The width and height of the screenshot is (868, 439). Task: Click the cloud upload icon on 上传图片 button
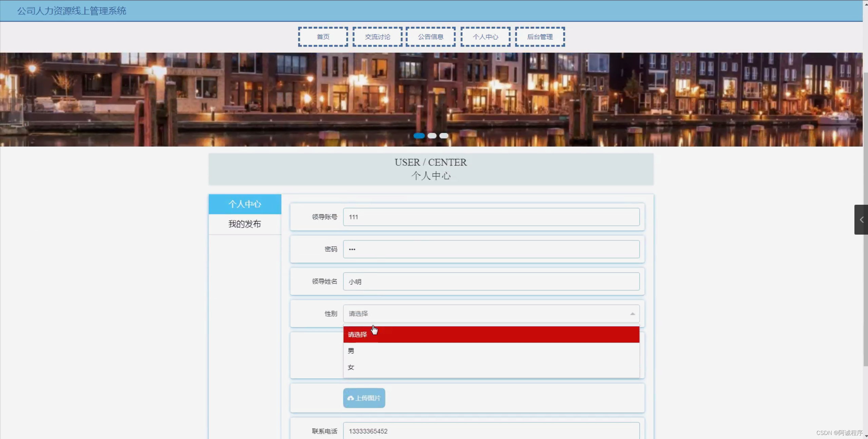351,398
